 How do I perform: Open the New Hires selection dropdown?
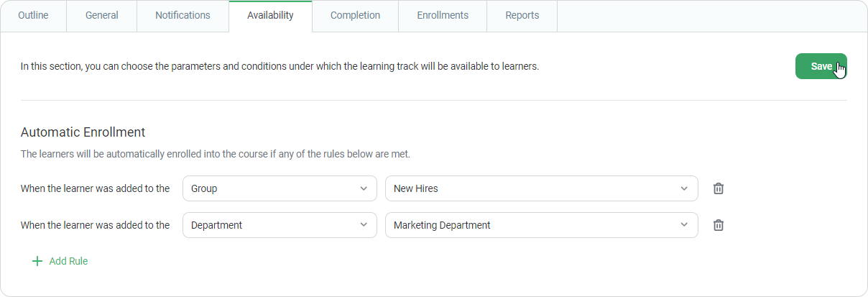pyautogui.click(x=542, y=188)
